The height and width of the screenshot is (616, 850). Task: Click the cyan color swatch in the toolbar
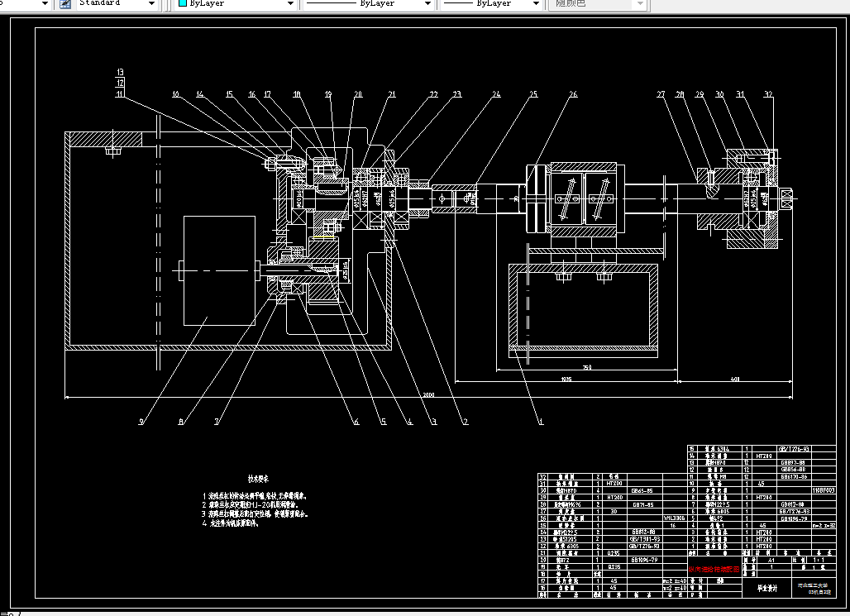(x=183, y=3)
